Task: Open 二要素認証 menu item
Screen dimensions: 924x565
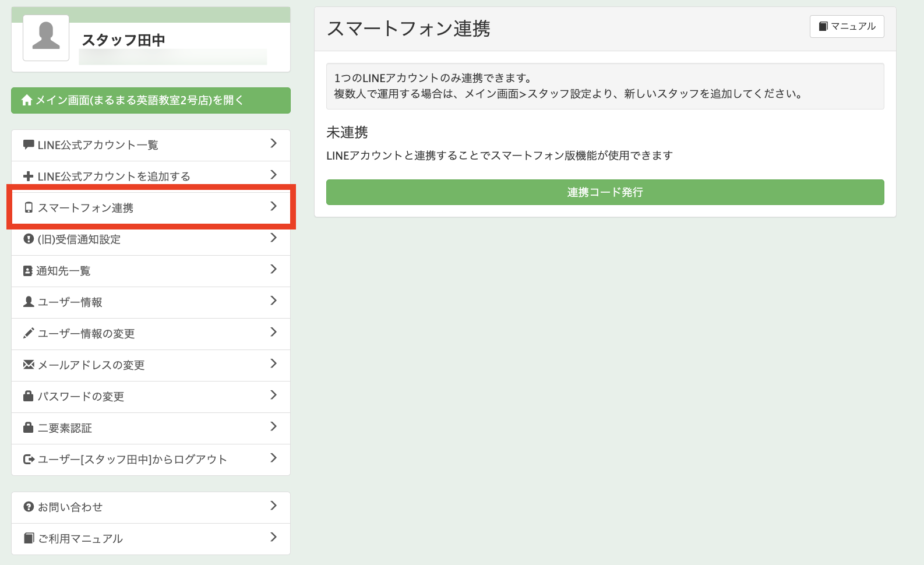Action: click(x=151, y=428)
